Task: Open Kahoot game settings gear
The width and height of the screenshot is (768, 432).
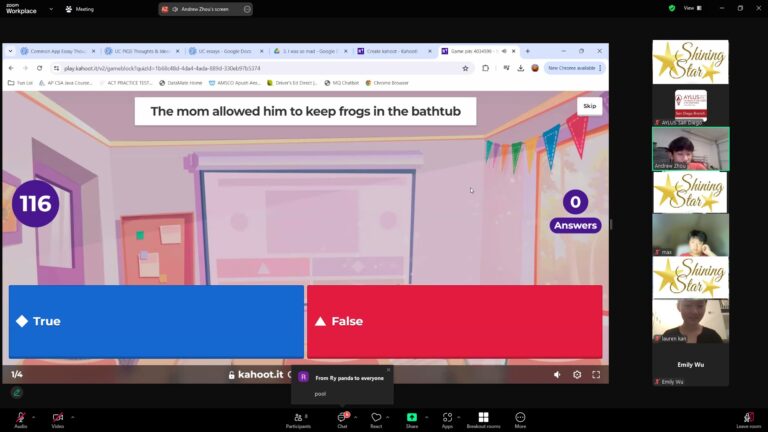Action: [577, 375]
